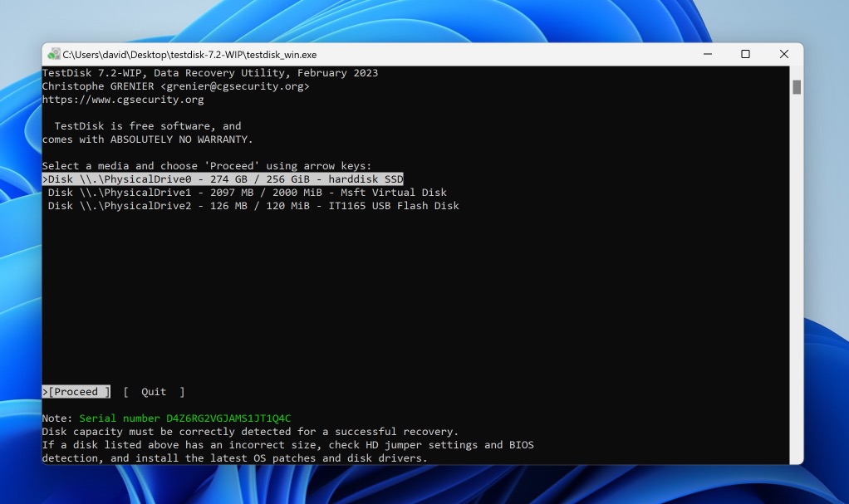The width and height of the screenshot is (849, 504).
Task: Select the PhysicalDrive2 IT1165 USB Flash Disk row
Action: pos(253,206)
